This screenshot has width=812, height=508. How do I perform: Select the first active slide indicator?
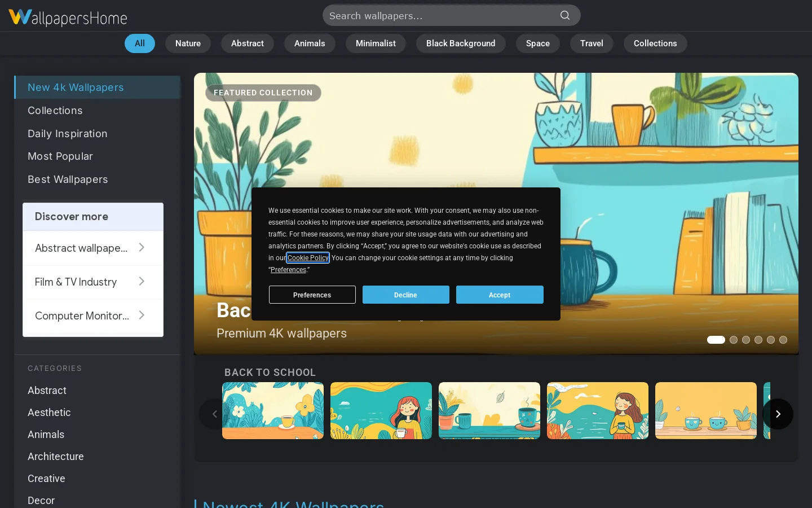pyautogui.click(x=716, y=340)
